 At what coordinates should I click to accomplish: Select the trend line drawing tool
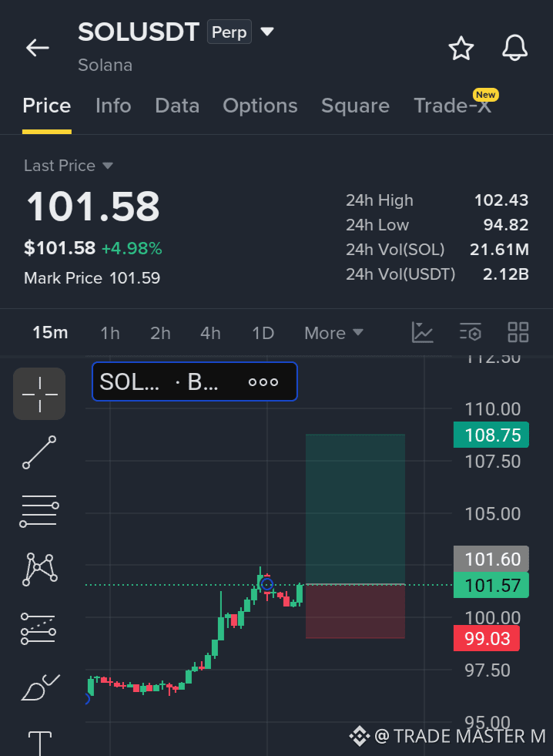pos(39,452)
